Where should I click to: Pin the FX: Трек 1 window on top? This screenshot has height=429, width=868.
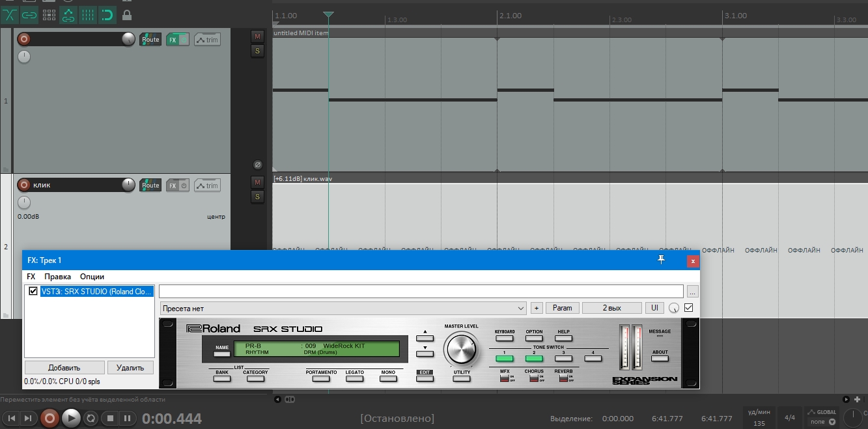point(662,260)
